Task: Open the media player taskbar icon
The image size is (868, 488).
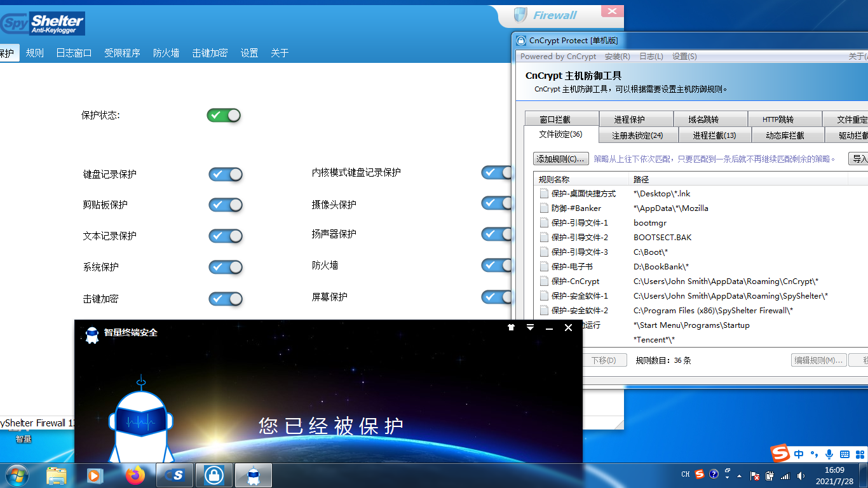Action: 95,475
